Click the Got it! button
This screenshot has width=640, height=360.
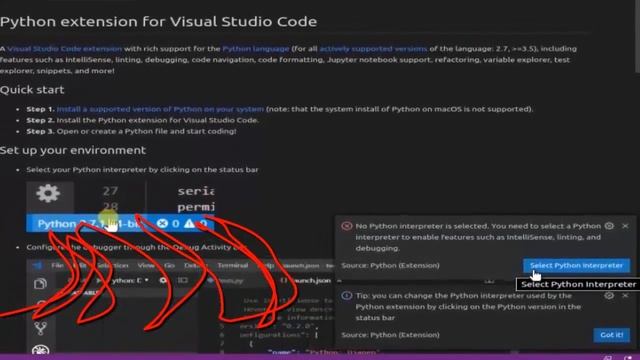(x=611, y=335)
